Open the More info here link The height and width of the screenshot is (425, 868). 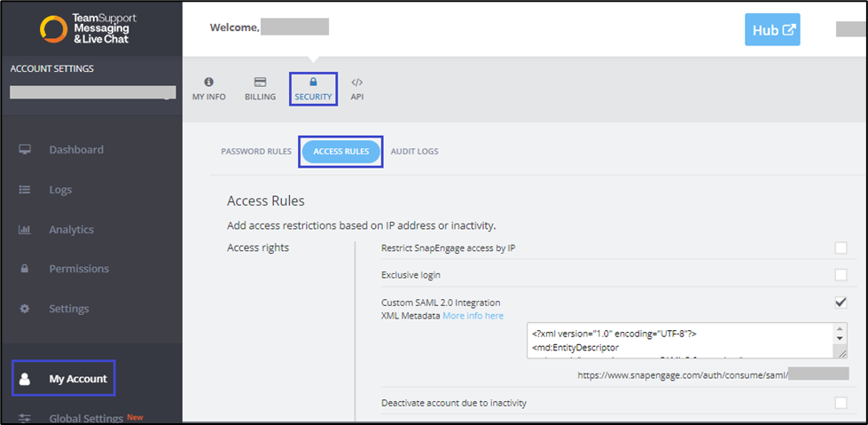coord(473,316)
